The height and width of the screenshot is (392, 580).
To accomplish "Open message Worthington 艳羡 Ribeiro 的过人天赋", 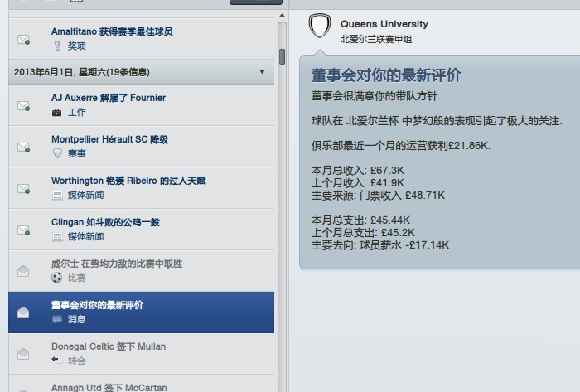I will point(142,188).
